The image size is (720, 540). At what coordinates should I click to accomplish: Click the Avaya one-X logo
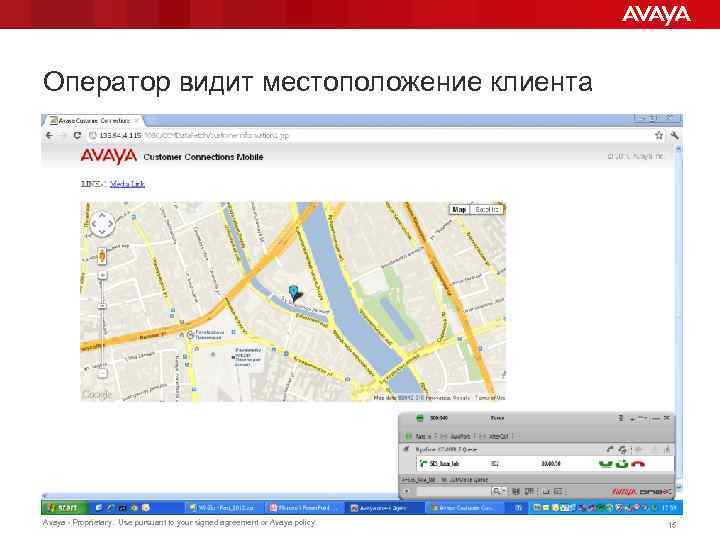(x=642, y=492)
